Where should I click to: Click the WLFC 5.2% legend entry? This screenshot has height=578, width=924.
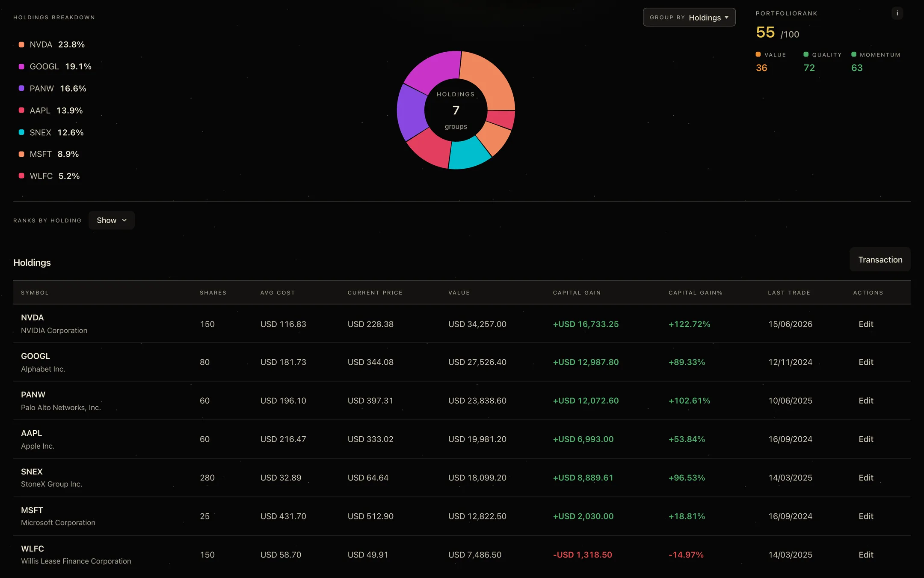point(50,176)
